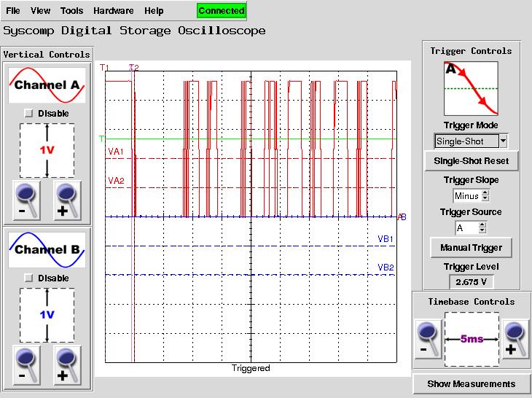The width and height of the screenshot is (532, 398).
Task: Click the Manual Trigger button
Action: [x=472, y=248]
